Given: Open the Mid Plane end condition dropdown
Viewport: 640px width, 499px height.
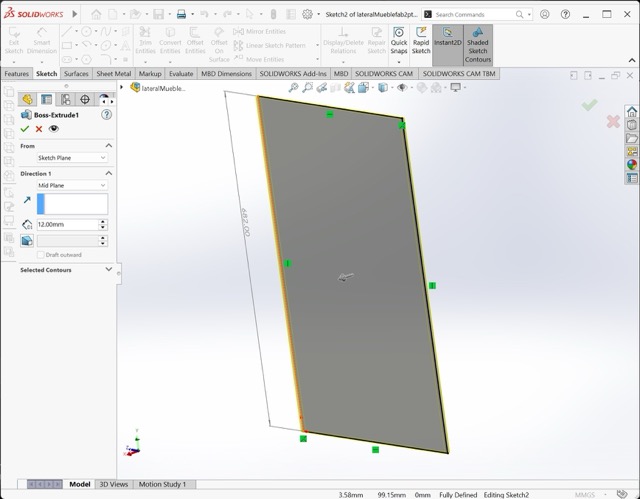Looking at the screenshot, I should pyautogui.click(x=72, y=185).
